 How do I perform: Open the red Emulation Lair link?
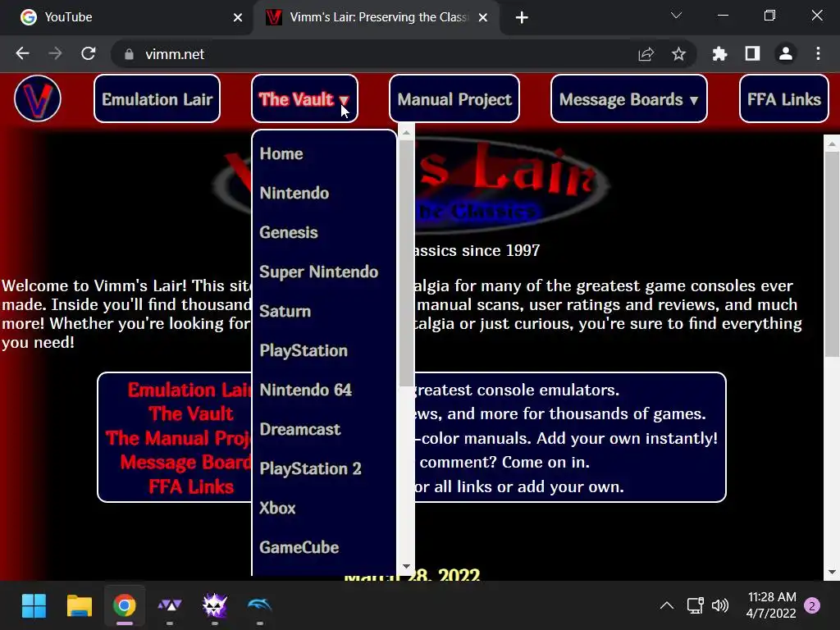point(189,390)
